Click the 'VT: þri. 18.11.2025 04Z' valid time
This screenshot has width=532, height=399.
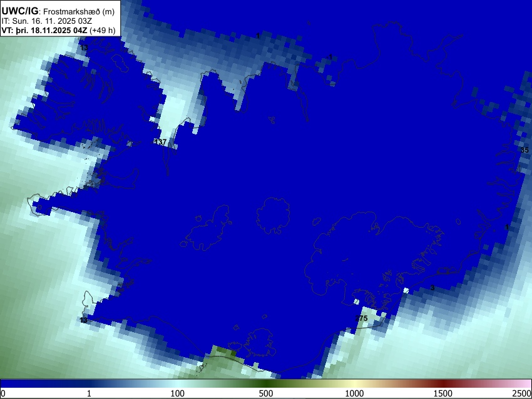(x=44, y=30)
